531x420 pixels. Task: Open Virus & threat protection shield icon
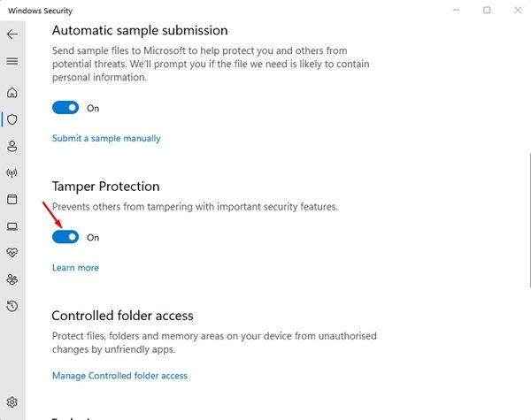click(12, 118)
